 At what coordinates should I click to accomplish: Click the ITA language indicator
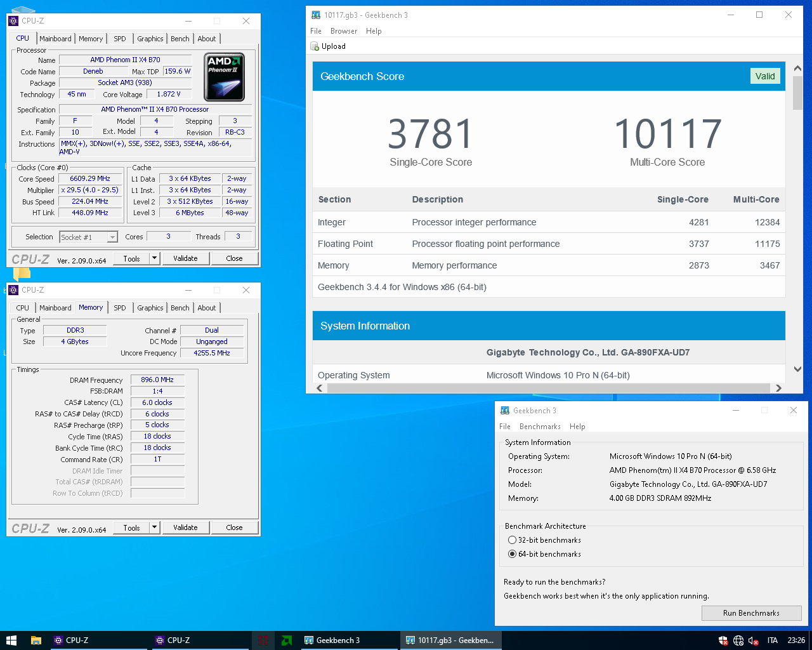pyautogui.click(x=772, y=640)
